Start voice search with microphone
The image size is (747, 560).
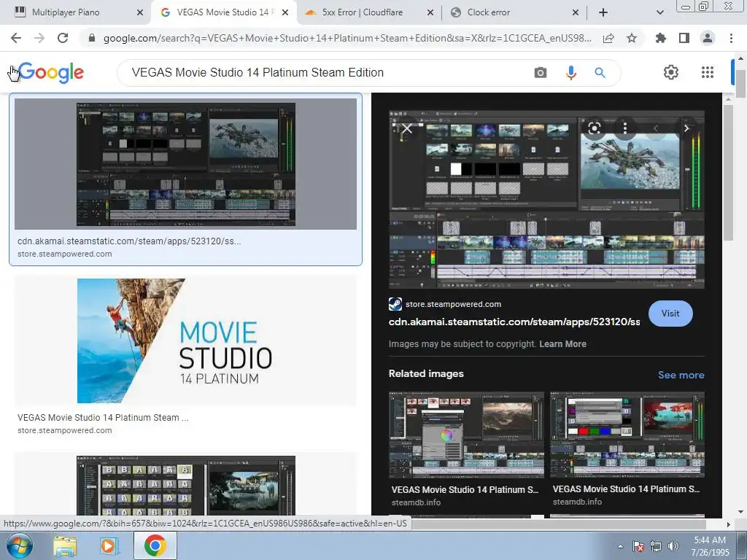(x=570, y=73)
